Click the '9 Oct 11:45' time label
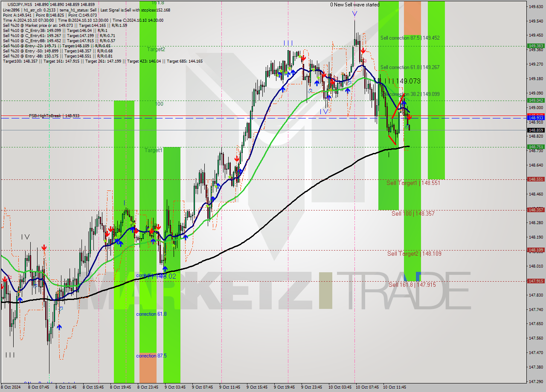This screenshot has width=546, height=392. coord(231,387)
